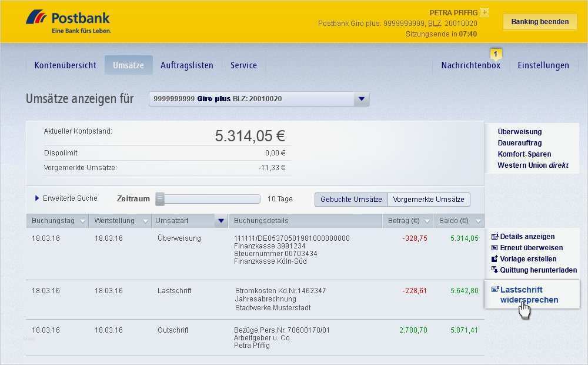Sort by Wertstellung column arrow

click(x=145, y=221)
